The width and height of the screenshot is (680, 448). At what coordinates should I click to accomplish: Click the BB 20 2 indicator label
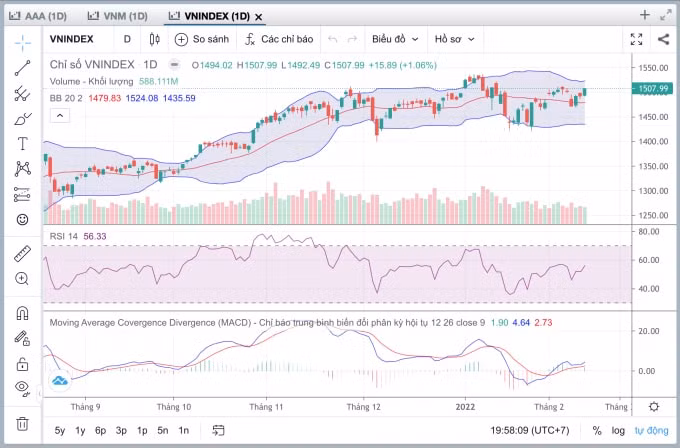click(66, 98)
